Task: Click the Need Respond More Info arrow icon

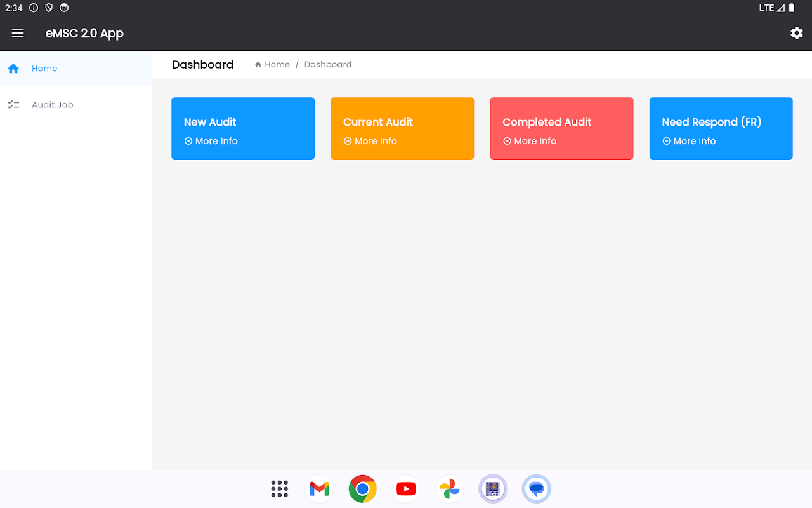Action: click(666, 141)
